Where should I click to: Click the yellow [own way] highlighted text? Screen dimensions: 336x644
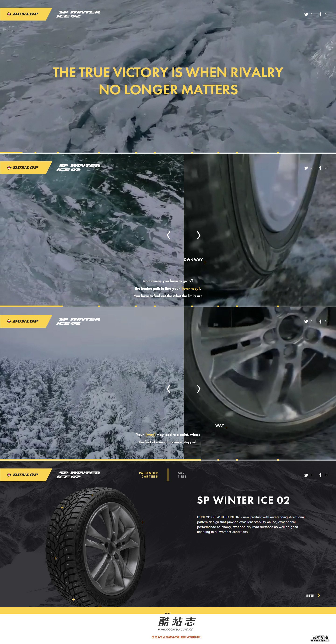pos(191,289)
